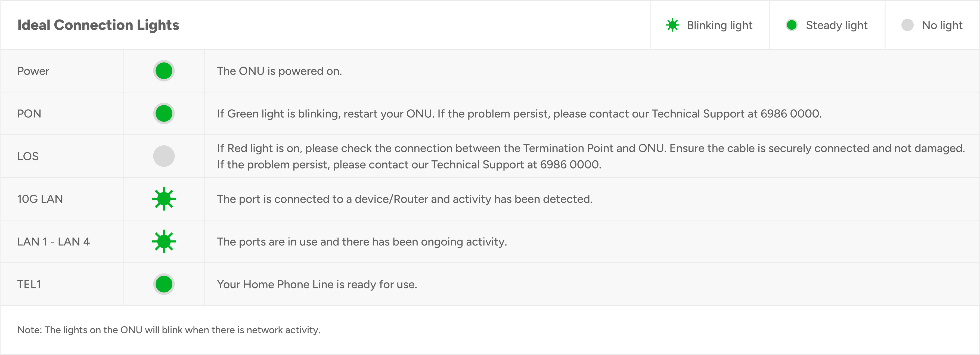Click the Home Phone Line description text
Image resolution: width=980 pixels, height=355 pixels.
[x=317, y=284]
